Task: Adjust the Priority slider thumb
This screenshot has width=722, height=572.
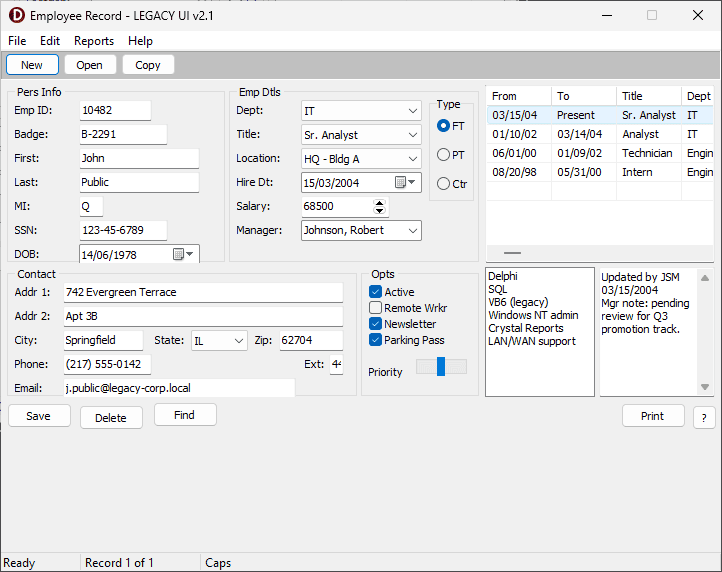Action: click(x=441, y=367)
